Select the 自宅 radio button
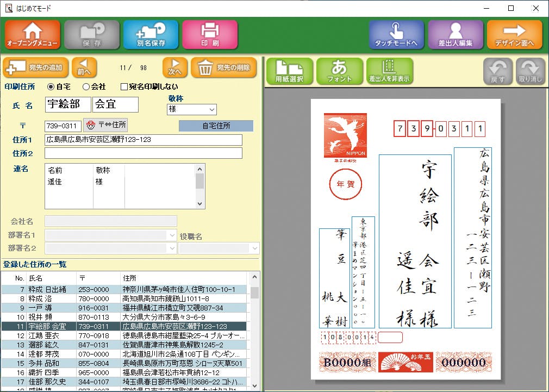 coord(51,86)
